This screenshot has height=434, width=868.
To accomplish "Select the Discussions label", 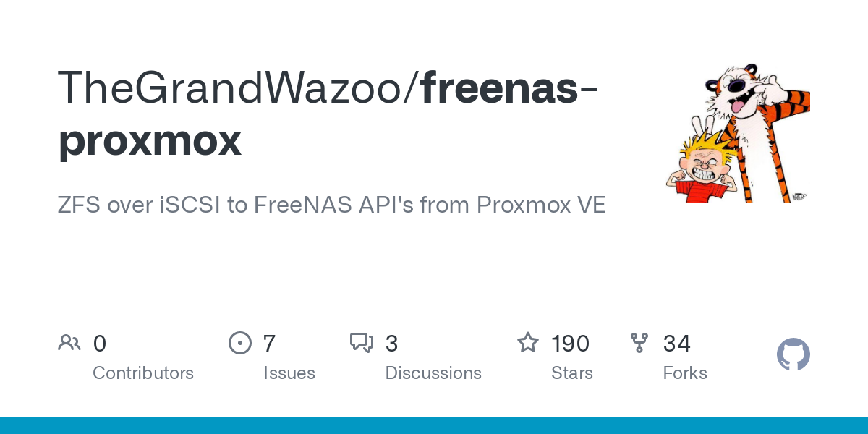I will [x=433, y=373].
